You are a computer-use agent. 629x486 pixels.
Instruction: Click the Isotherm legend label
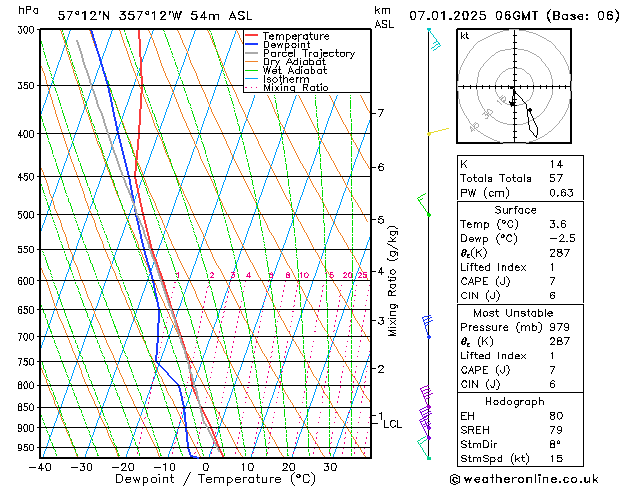pos(286,79)
